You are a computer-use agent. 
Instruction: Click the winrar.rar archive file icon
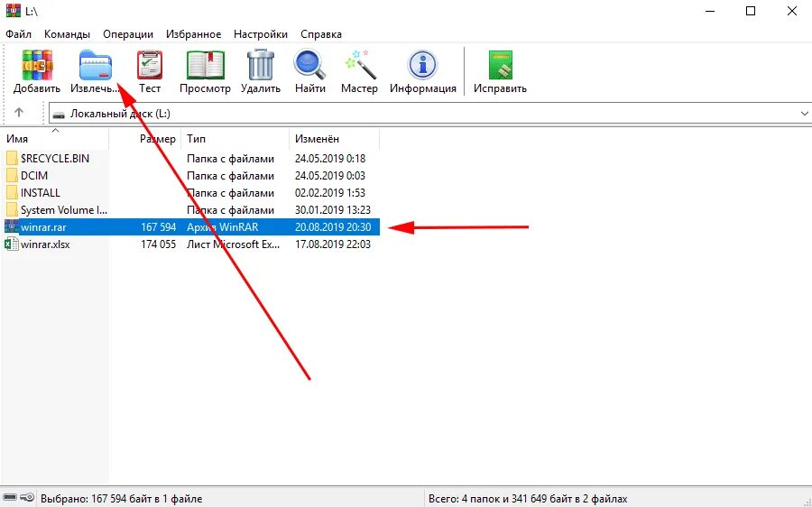tap(12, 226)
